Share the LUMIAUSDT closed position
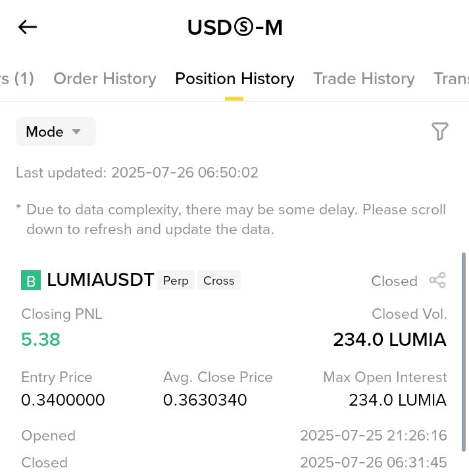 pos(437,280)
